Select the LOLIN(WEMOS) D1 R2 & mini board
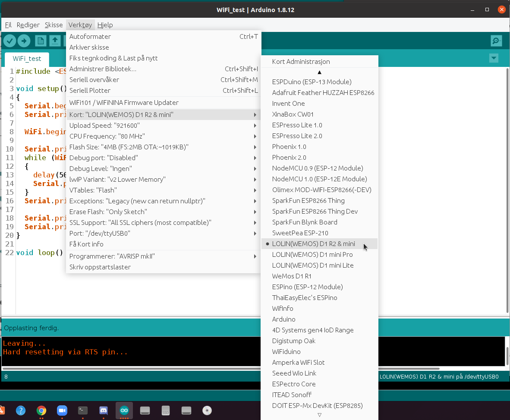The image size is (510, 420). (319, 244)
